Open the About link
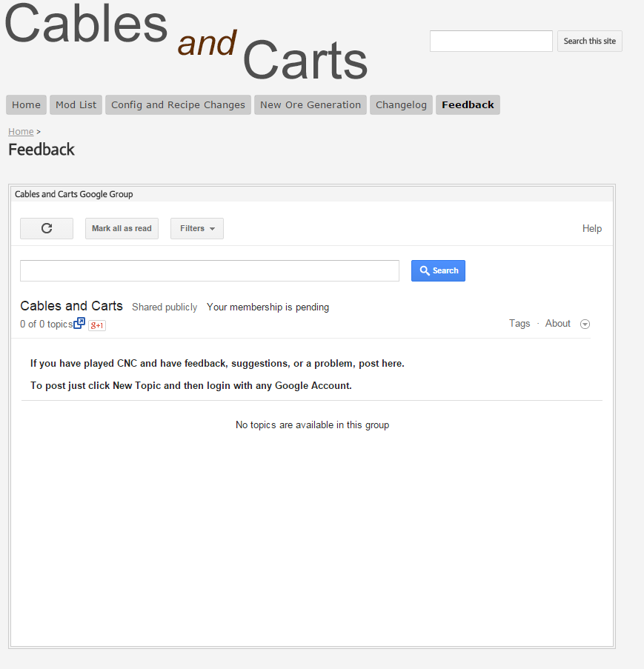Viewport: 644px width, 669px height. point(557,323)
